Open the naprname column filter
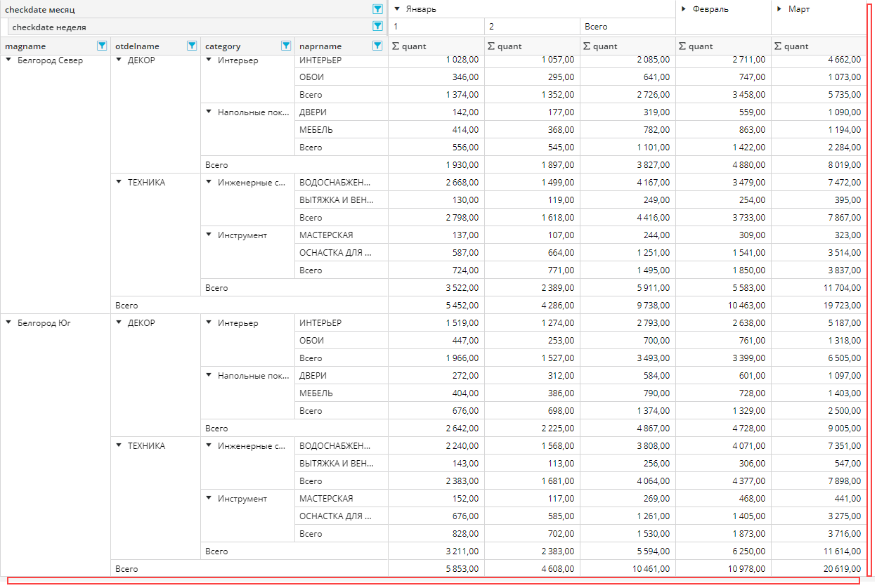The height and width of the screenshot is (588, 877). 377,46
